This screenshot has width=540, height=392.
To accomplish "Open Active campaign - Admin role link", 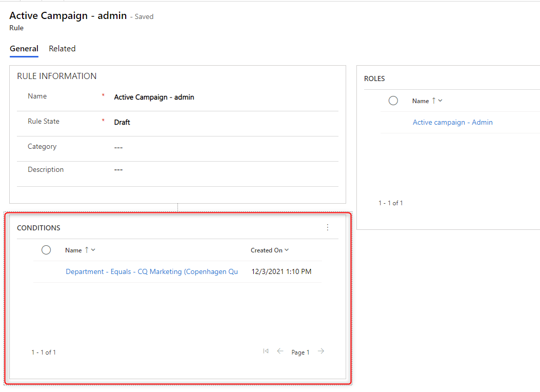I will [x=452, y=122].
